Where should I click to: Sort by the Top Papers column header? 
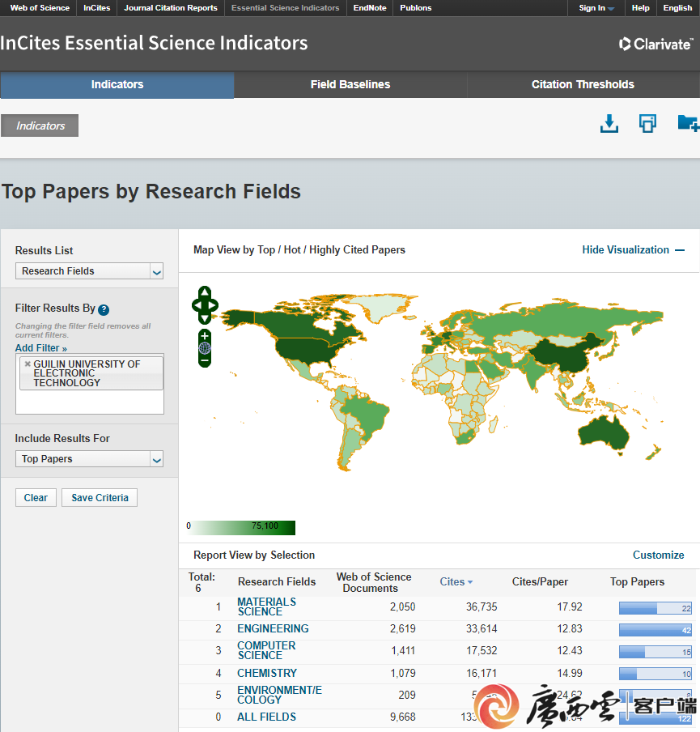(637, 581)
